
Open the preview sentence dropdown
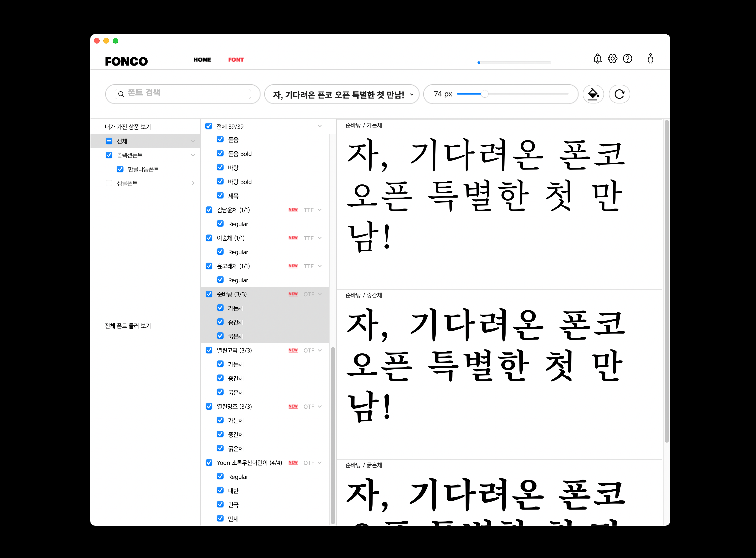[411, 95]
